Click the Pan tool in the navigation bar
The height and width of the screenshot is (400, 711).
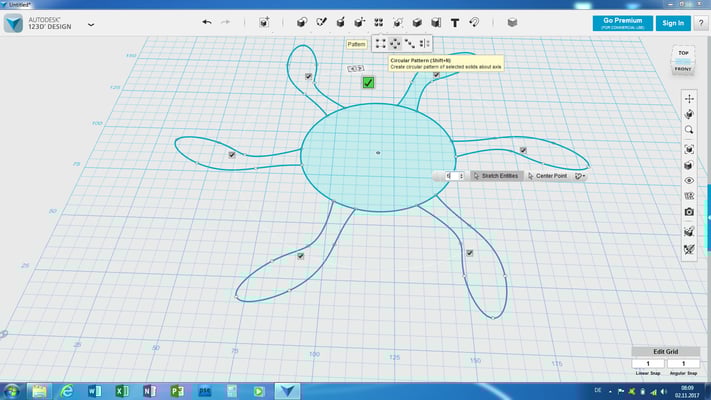[689, 98]
